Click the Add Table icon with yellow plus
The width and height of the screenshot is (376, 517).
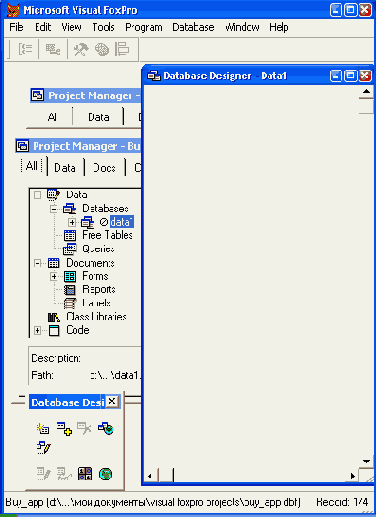(64, 429)
